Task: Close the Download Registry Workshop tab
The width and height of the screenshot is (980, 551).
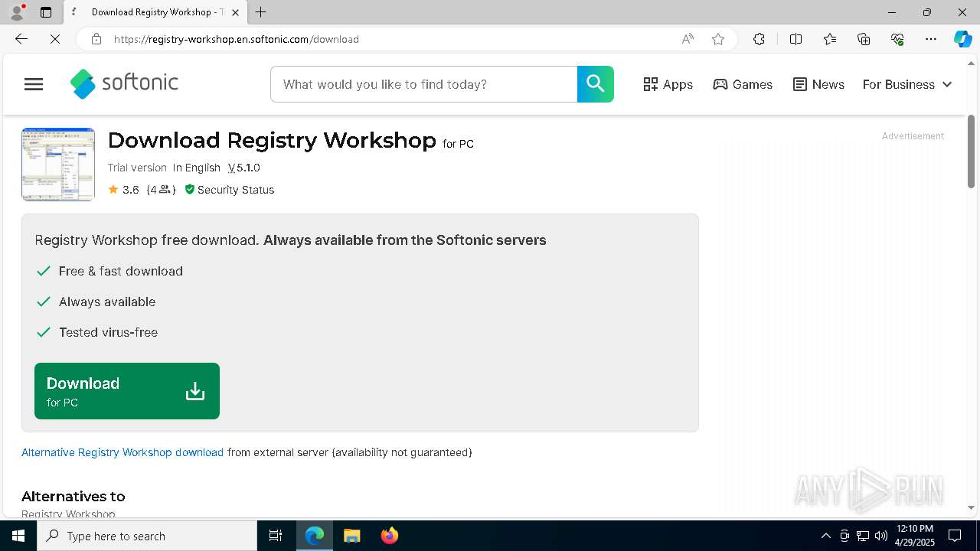Action: (x=236, y=12)
